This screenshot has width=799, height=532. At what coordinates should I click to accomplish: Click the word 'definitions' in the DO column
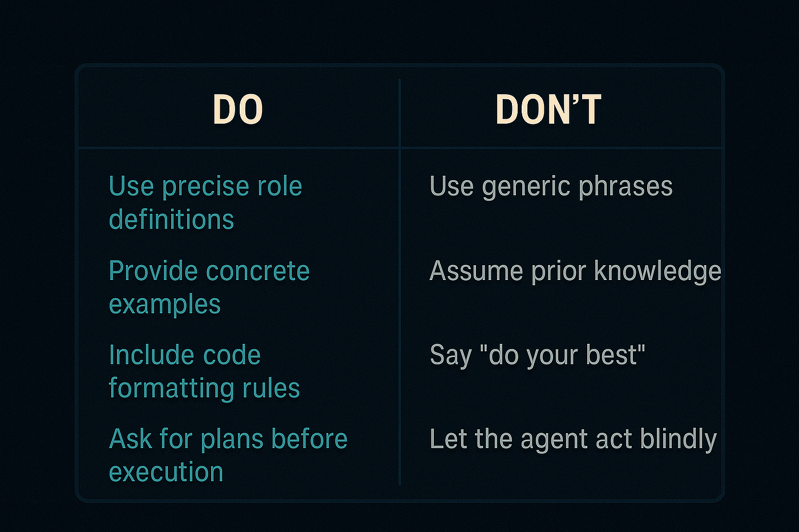click(171, 220)
